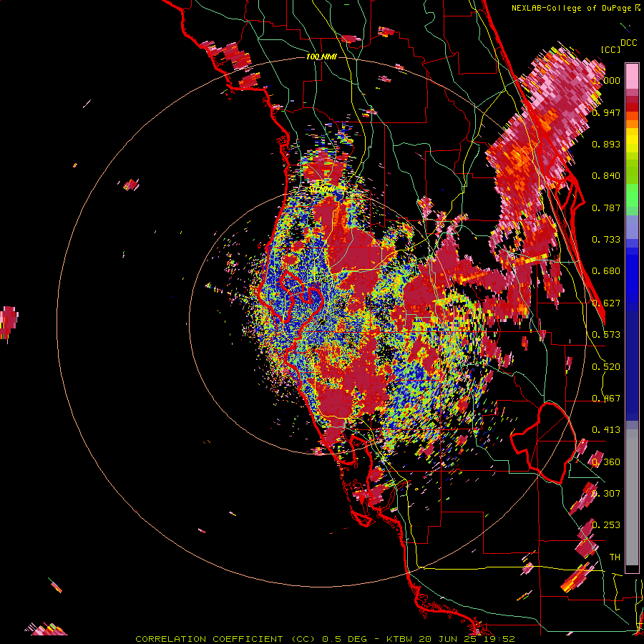Click the DCC label above the color scale

[628, 43]
